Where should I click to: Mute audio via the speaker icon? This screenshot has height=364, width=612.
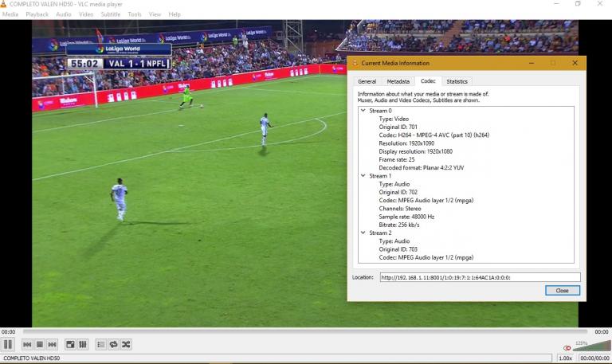coord(567,347)
